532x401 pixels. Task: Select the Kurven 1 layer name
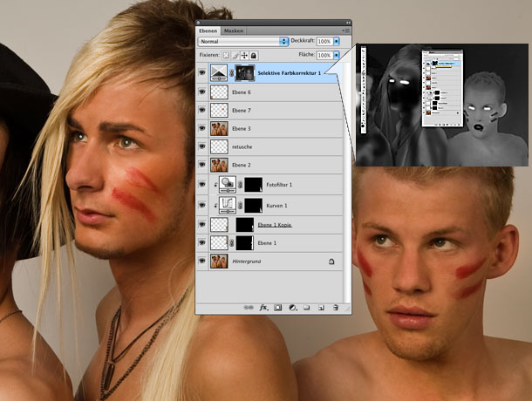coord(276,206)
